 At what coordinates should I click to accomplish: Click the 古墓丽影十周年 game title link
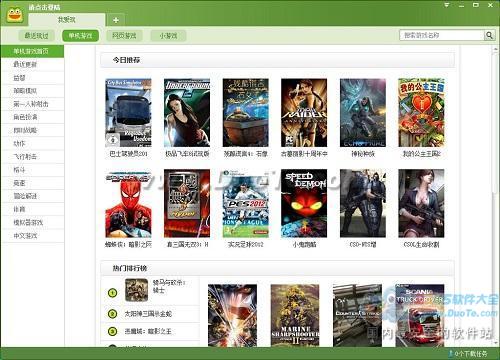point(304,154)
